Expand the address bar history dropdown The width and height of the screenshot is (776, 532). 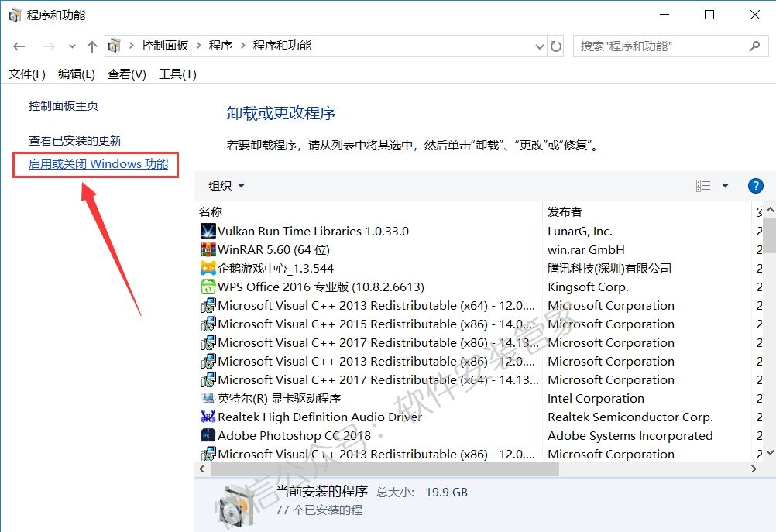[x=540, y=46]
